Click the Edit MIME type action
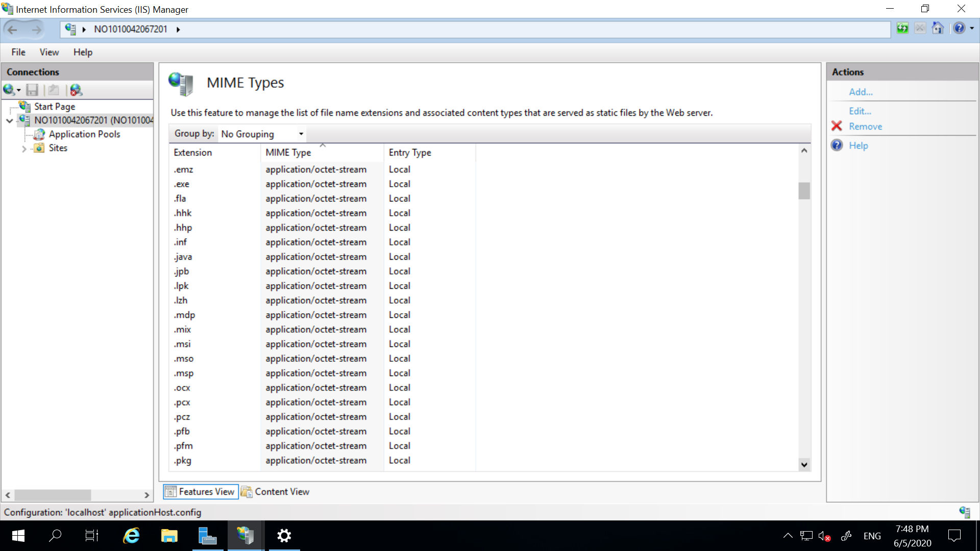 (860, 110)
